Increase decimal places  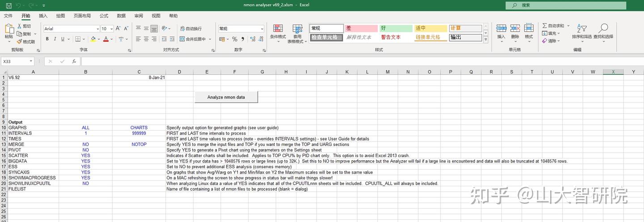[252, 39]
